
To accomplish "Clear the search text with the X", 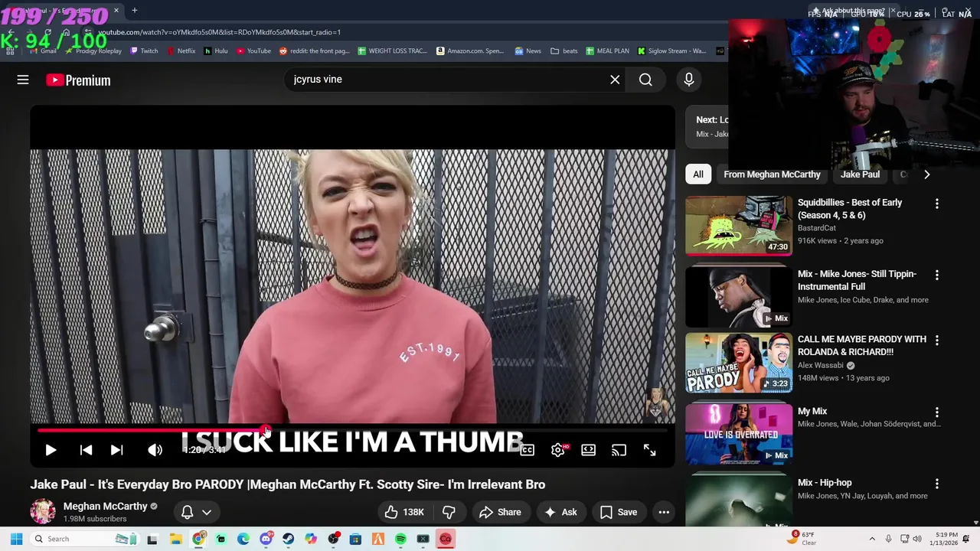I will [x=615, y=80].
